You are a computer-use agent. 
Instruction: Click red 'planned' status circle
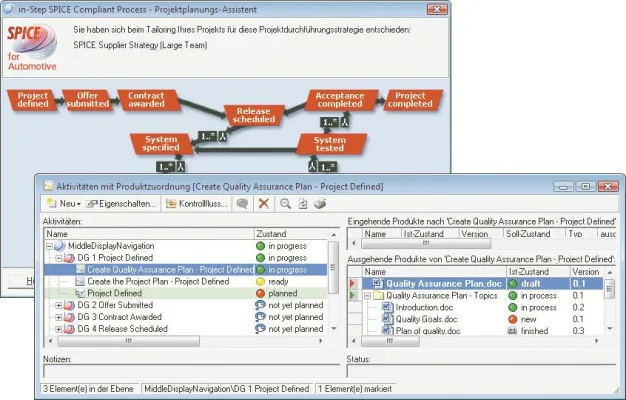click(260, 293)
